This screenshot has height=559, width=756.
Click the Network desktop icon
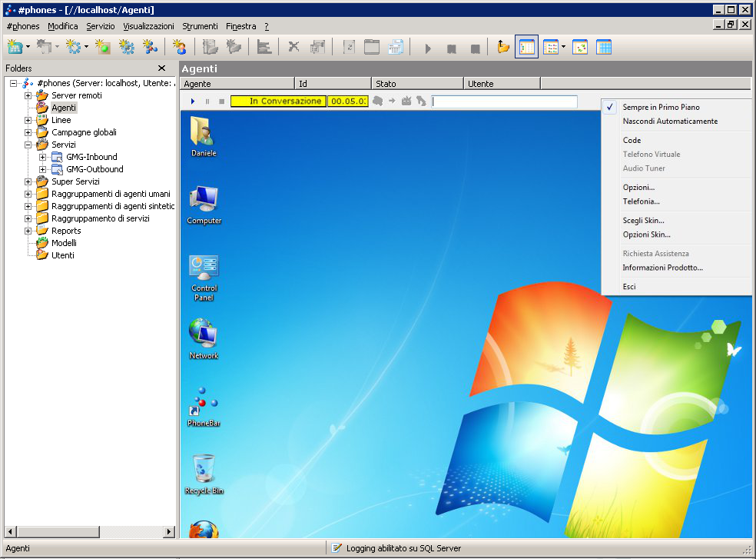204,339
